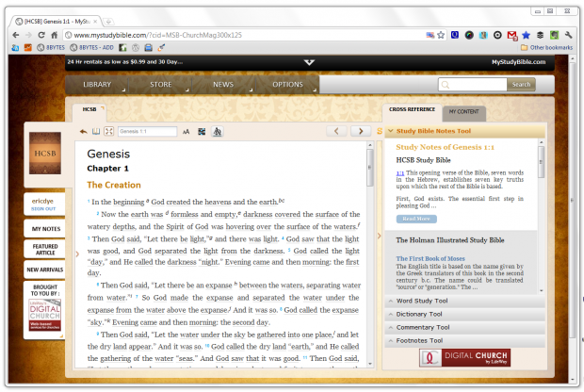Expand the Word Study Tool section
Image resolution: width=584 pixels, height=392 pixels.
click(464, 302)
